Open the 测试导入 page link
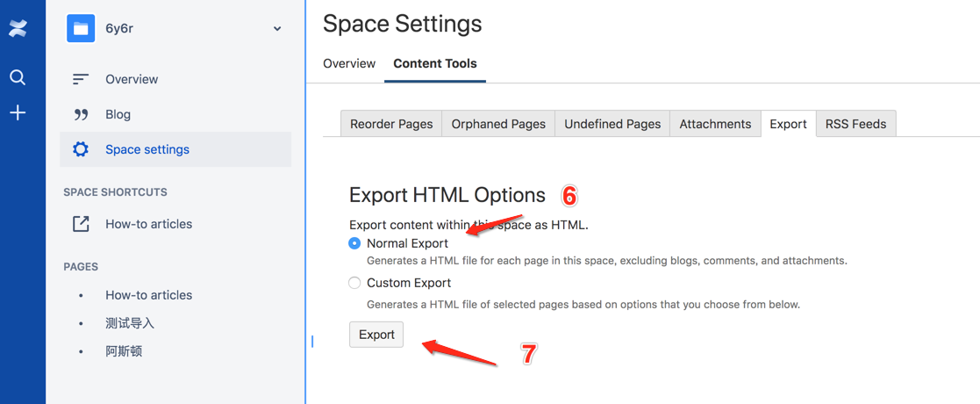The height and width of the screenshot is (404, 980). (130, 323)
